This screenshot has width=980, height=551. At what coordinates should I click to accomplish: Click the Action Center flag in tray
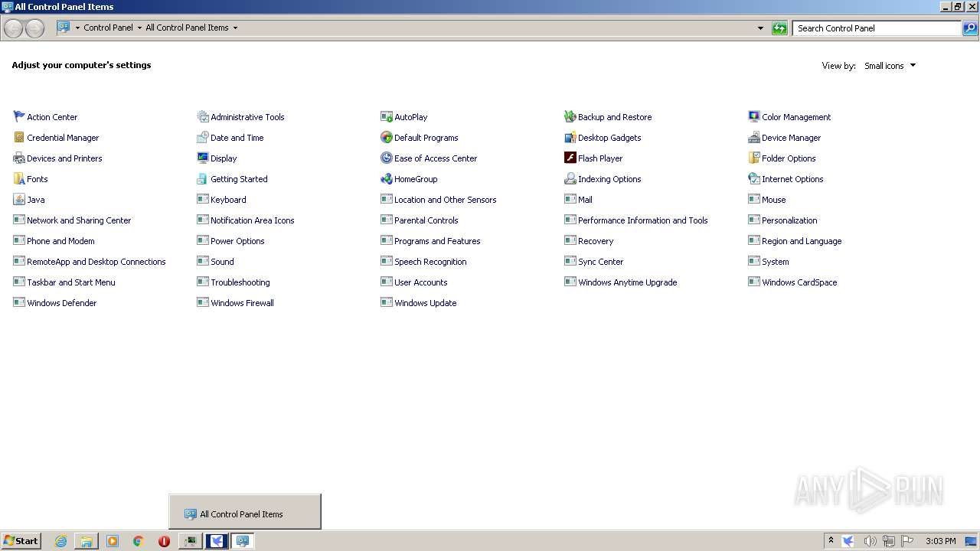coord(907,541)
